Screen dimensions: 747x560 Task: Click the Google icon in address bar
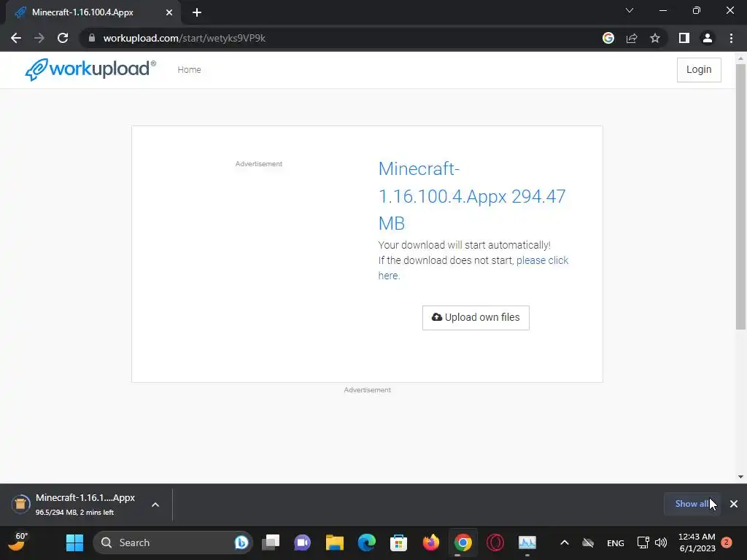coord(608,38)
